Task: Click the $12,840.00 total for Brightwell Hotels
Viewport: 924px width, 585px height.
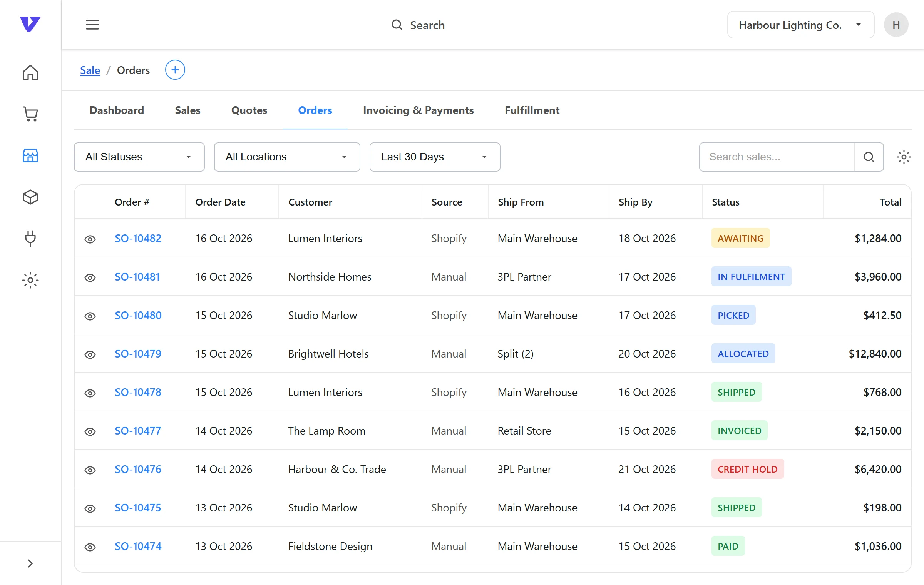Action: (875, 354)
